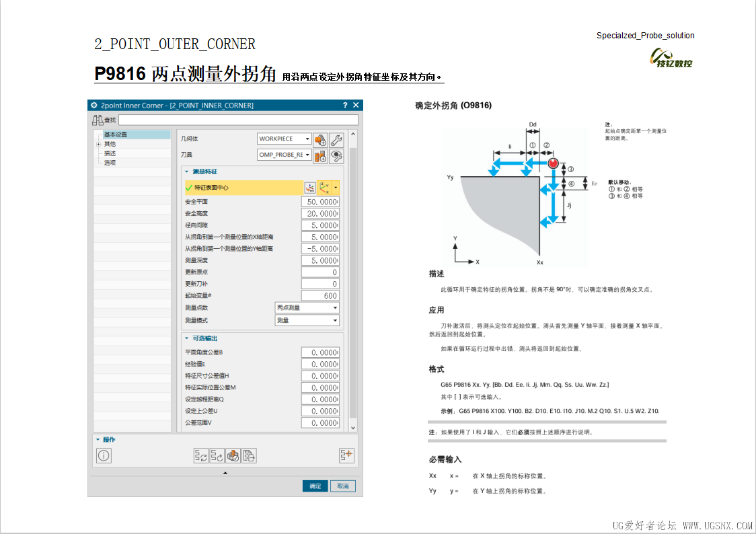Viewport: 756px width, 534px height.
Task: Open the 刀具 OMP_PROBE_RE dropdown
Action: click(284, 155)
